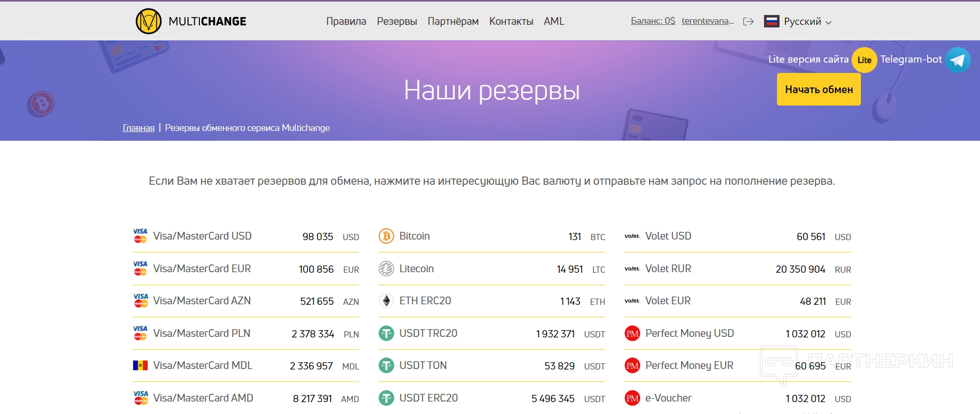The height and width of the screenshot is (414, 980).
Task: Click the Multichange owl logo icon
Action: [x=149, y=21]
